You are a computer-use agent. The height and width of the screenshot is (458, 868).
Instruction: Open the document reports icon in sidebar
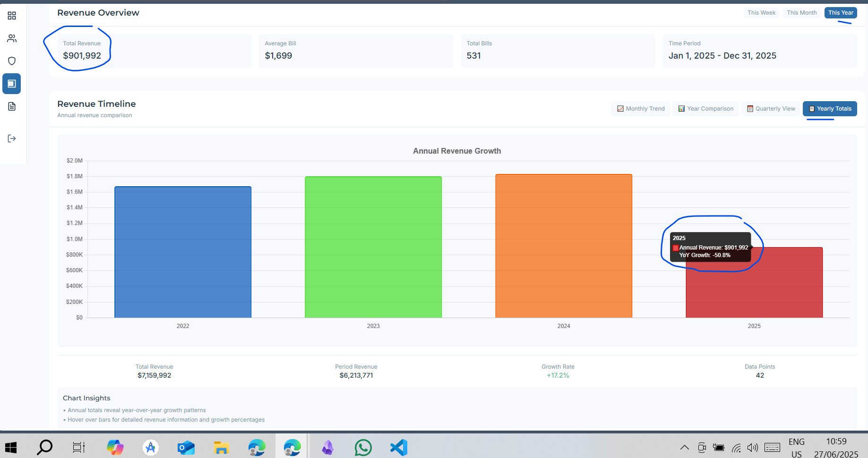click(12, 106)
